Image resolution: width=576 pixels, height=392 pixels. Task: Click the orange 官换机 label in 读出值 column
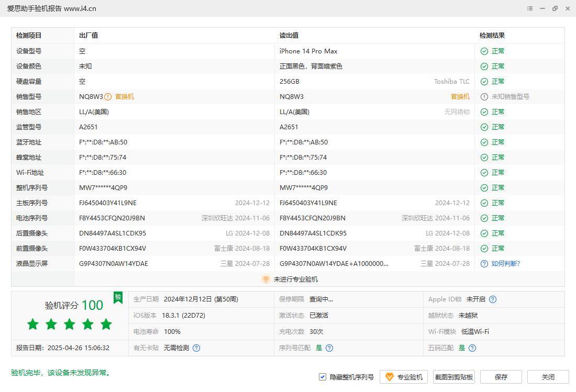[x=460, y=97]
